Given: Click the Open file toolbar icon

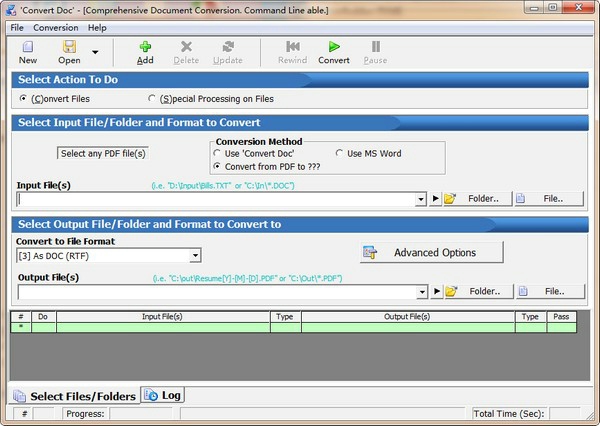Looking at the screenshot, I should coord(69,47).
